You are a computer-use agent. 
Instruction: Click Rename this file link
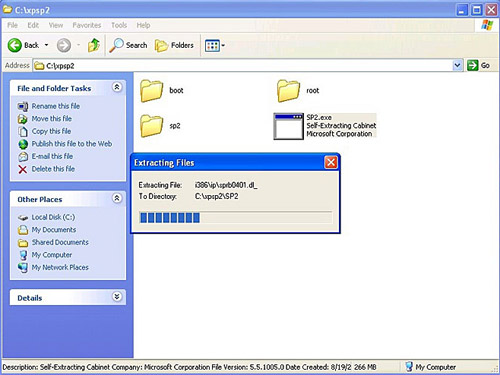point(56,106)
